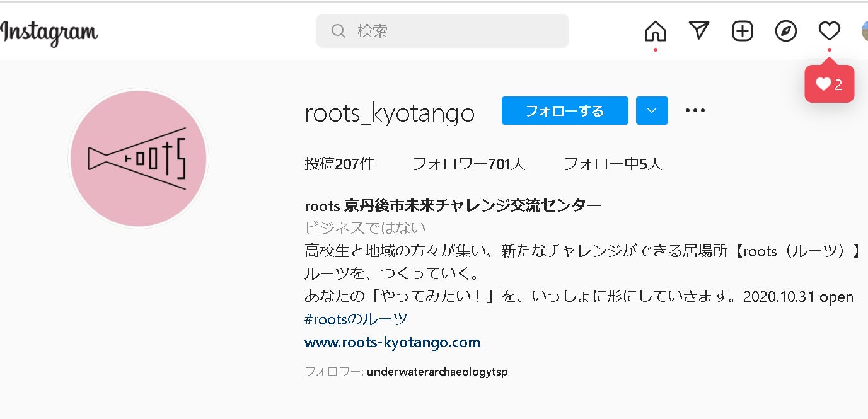
Task: Open the Explore compass icon
Action: click(x=786, y=31)
